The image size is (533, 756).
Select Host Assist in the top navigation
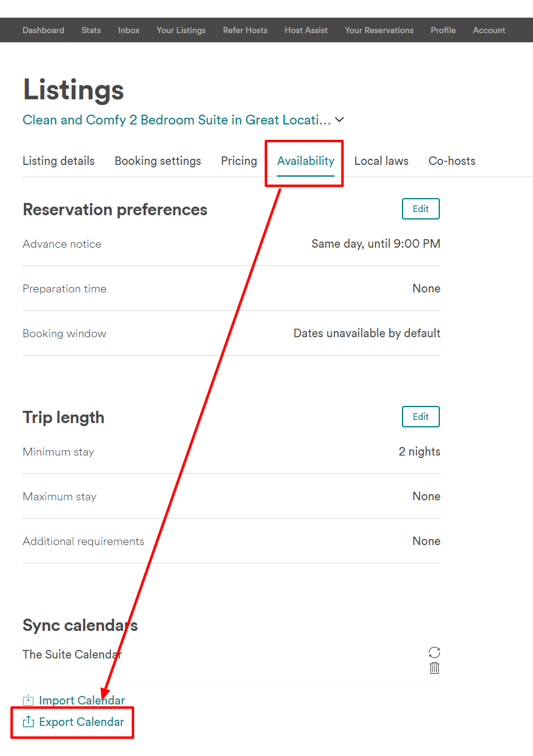pyautogui.click(x=306, y=30)
